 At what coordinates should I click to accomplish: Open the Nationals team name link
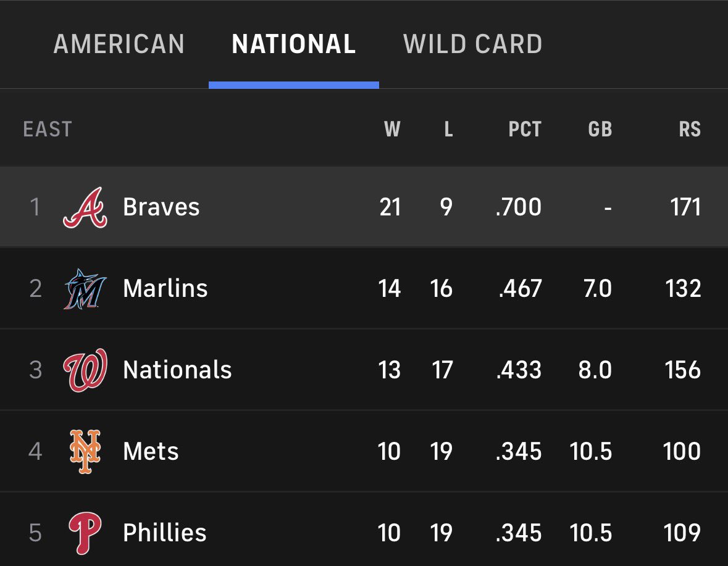(x=177, y=370)
